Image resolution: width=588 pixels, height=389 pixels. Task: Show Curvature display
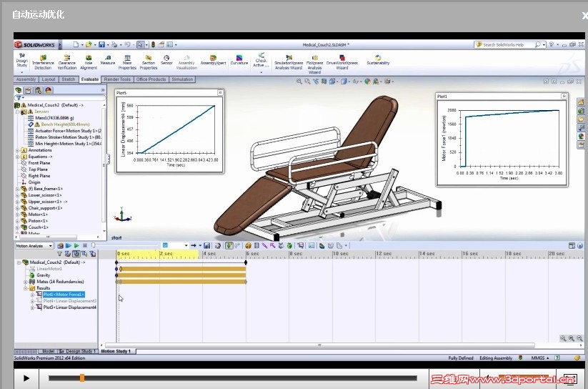click(239, 59)
